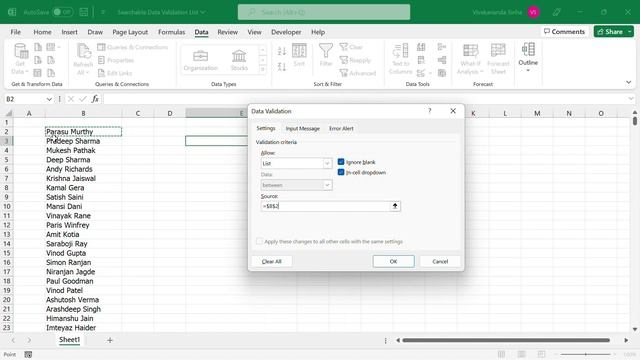Toggle the AutoSave switch
This screenshot has width=640, height=360.
pos(62,12)
